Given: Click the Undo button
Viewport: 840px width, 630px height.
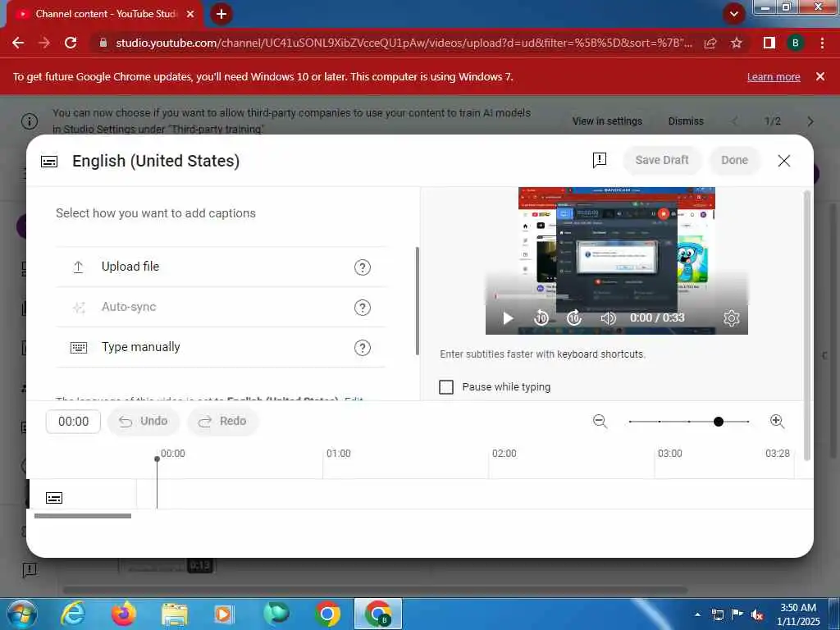Looking at the screenshot, I should [x=144, y=421].
